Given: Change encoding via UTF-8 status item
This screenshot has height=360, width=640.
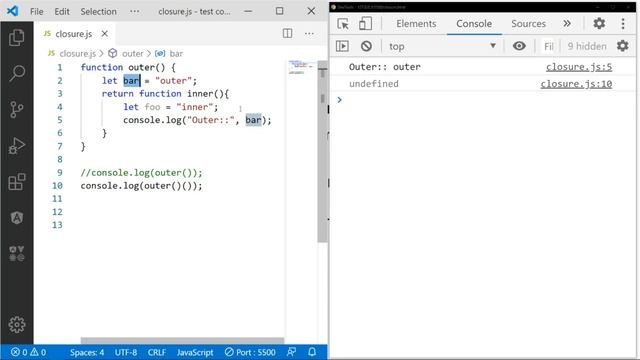Looking at the screenshot, I should 126,352.
